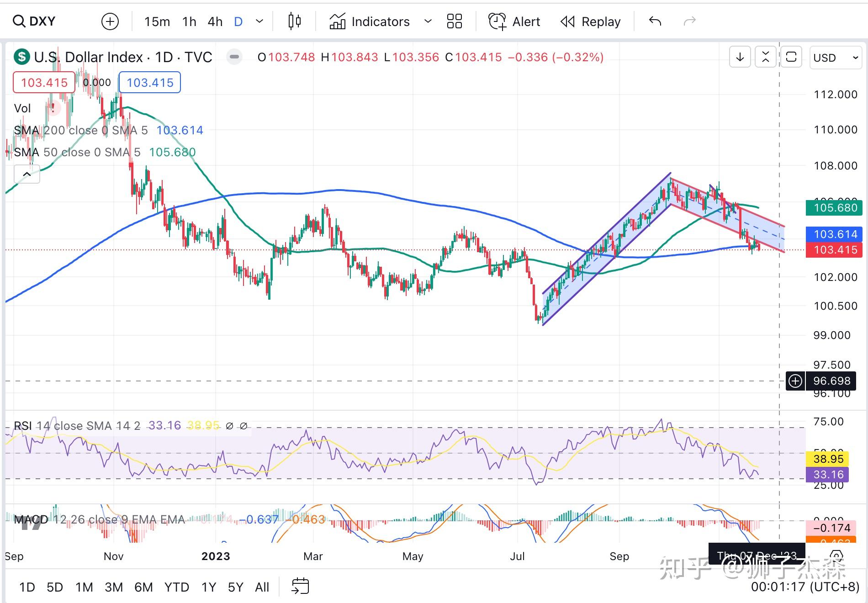Switch to the 1h timeframe
The width and height of the screenshot is (868, 603).
pyautogui.click(x=189, y=21)
